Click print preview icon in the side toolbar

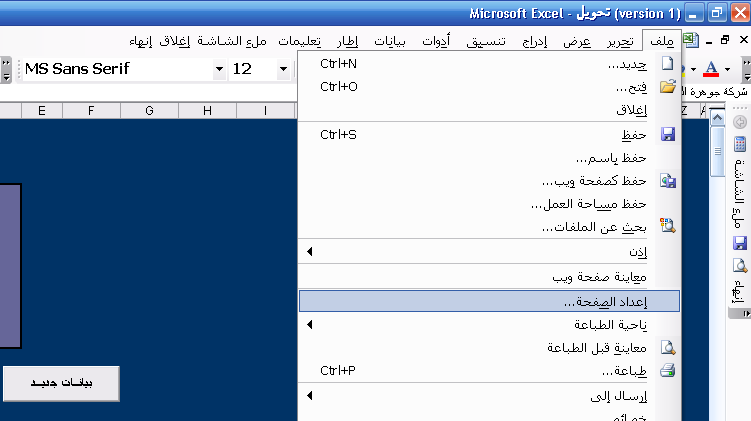point(740,266)
